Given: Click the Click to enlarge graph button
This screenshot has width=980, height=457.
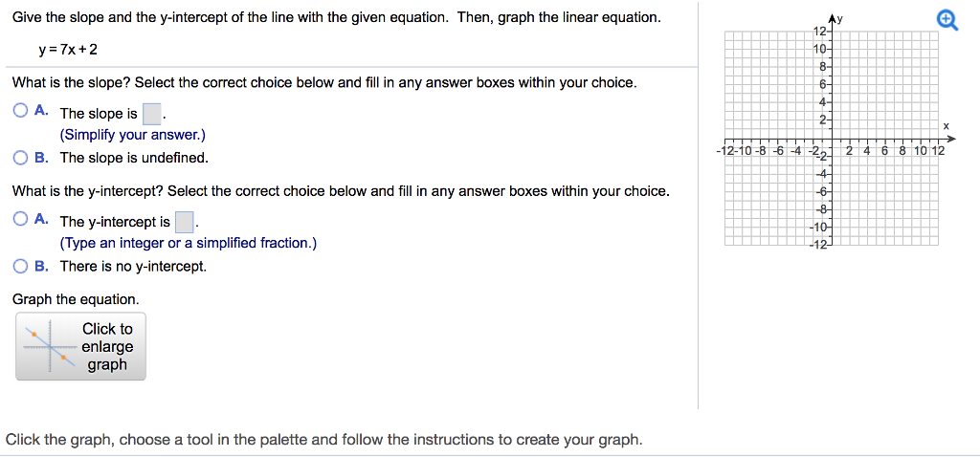Looking at the screenshot, I should coord(80,346).
